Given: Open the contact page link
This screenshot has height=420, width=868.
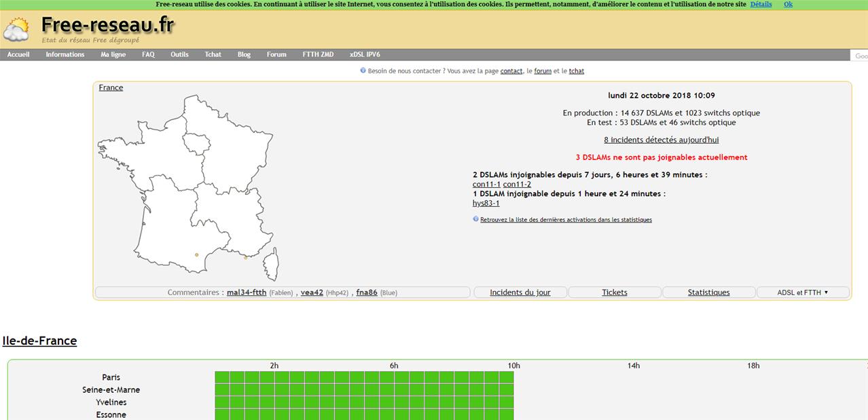Looking at the screenshot, I should coord(511,71).
